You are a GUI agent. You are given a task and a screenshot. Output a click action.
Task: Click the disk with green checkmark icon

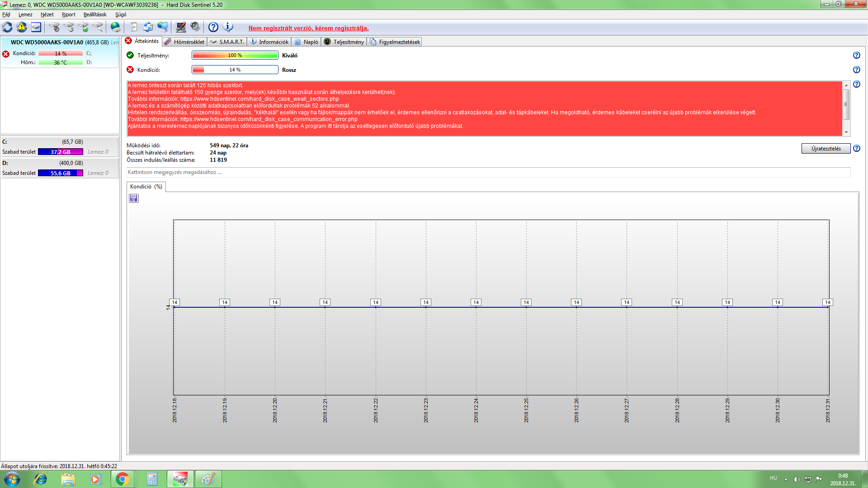[x=83, y=27]
